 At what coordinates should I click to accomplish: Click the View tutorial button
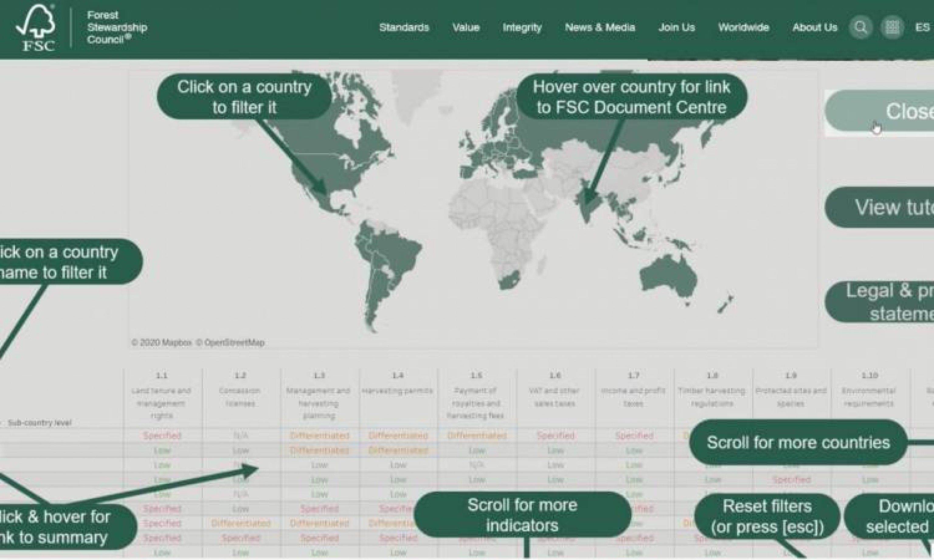898,207
